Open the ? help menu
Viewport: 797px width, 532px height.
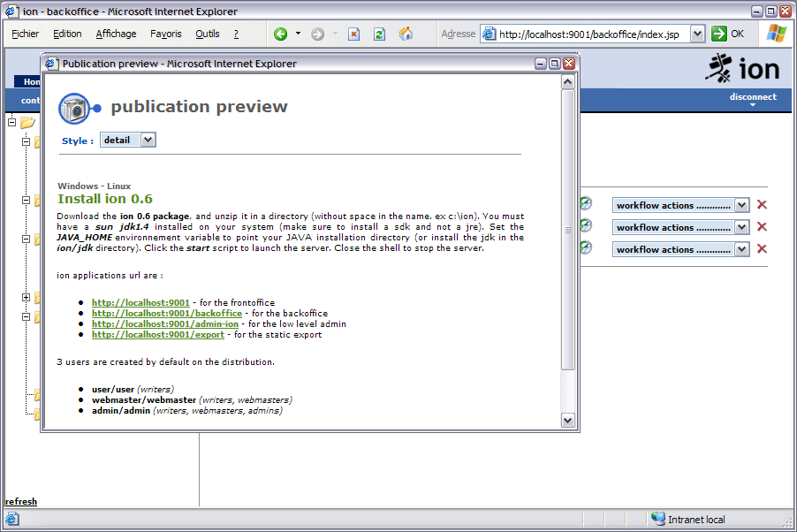pyautogui.click(x=236, y=34)
